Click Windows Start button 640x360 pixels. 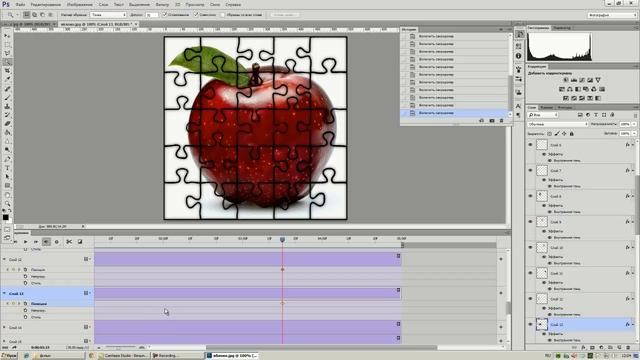click(9, 356)
